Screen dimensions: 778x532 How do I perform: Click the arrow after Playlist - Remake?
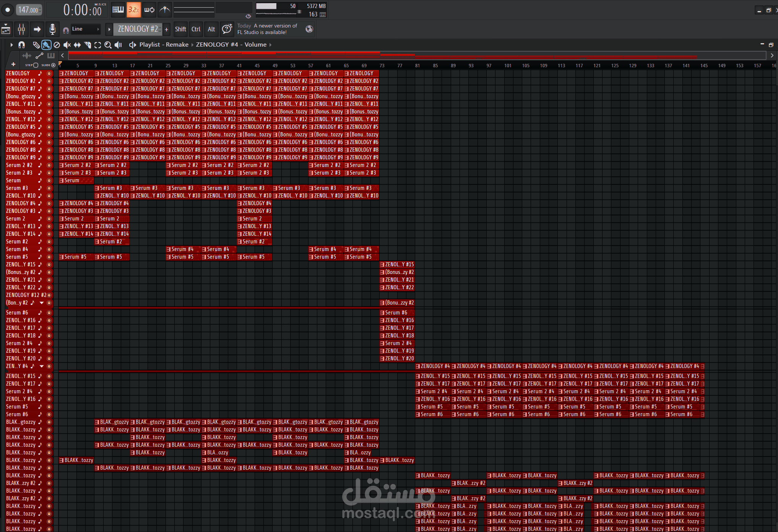point(192,45)
